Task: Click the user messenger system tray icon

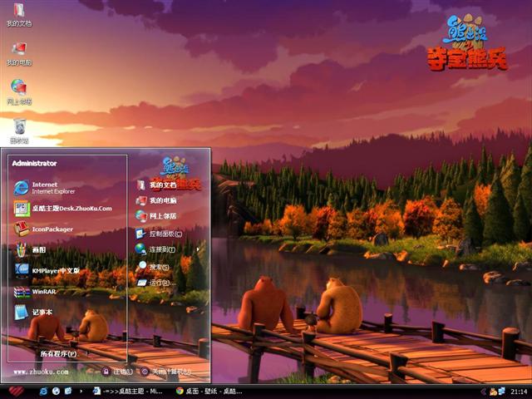Action: tap(493, 392)
